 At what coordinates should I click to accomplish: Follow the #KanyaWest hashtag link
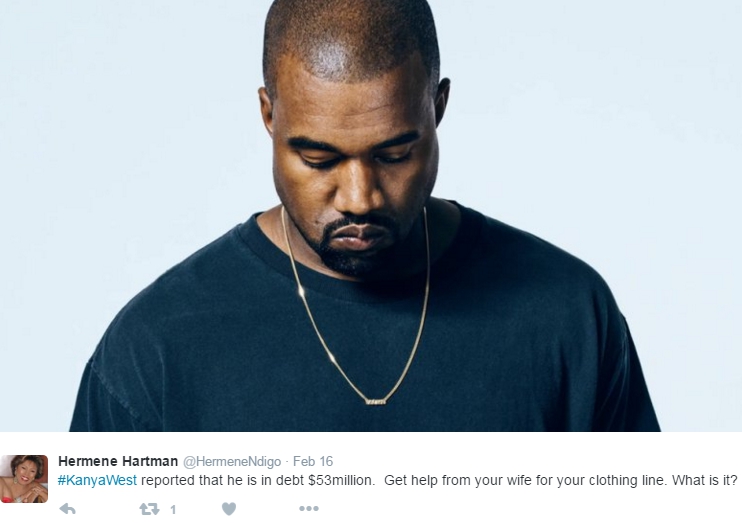97,480
